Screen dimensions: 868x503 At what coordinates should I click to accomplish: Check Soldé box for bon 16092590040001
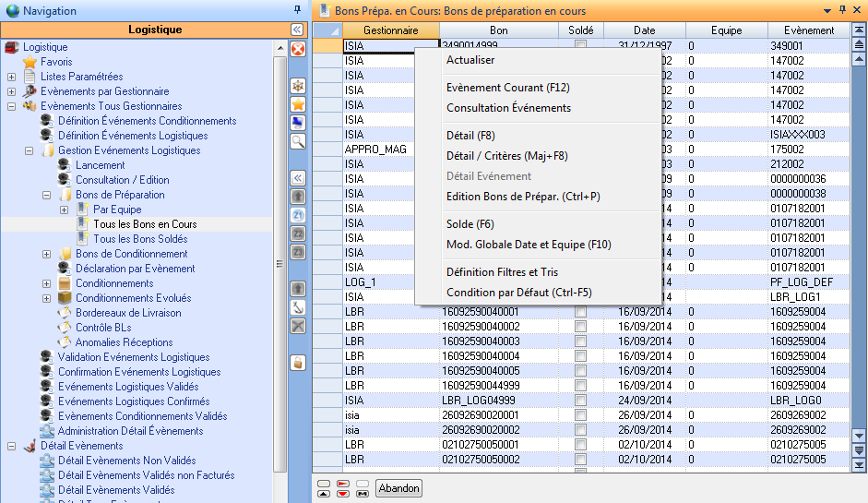[580, 313]
